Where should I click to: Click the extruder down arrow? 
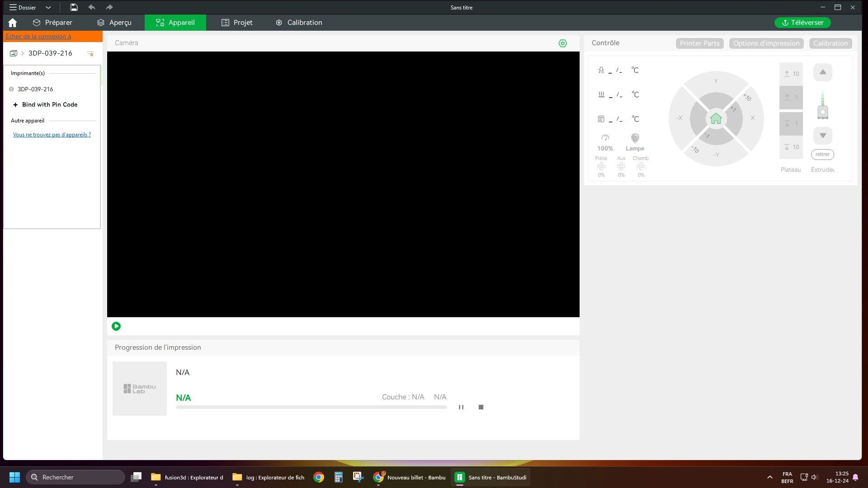[822, 136]
